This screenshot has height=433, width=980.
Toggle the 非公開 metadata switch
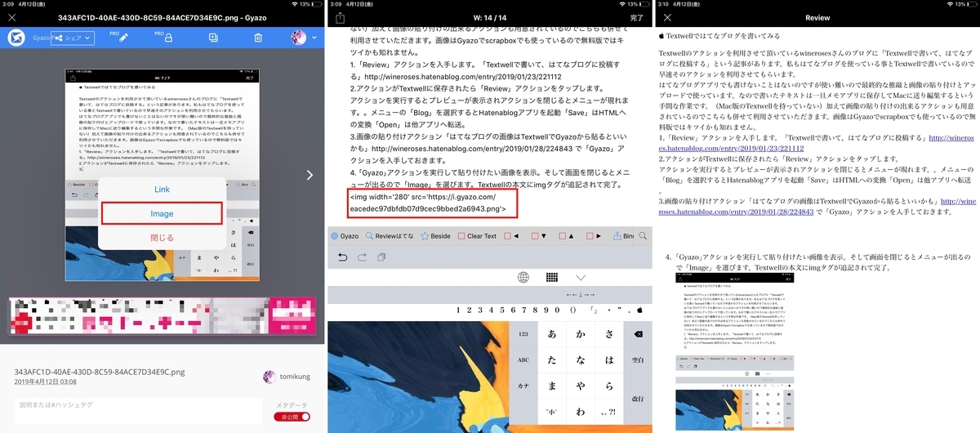coord(292,417)
